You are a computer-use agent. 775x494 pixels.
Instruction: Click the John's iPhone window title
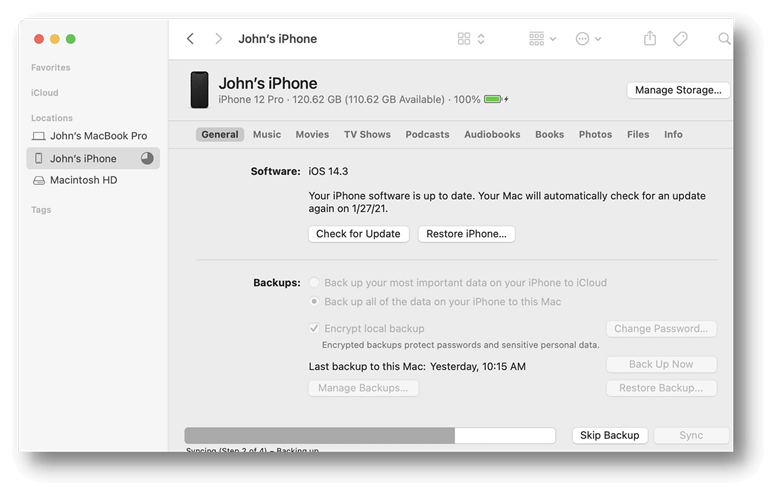278,39
